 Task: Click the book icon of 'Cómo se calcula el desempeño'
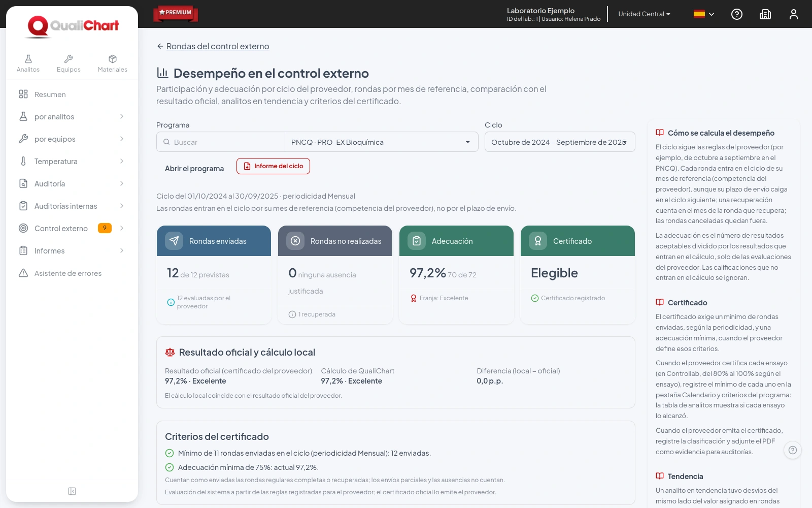[660, 133]
